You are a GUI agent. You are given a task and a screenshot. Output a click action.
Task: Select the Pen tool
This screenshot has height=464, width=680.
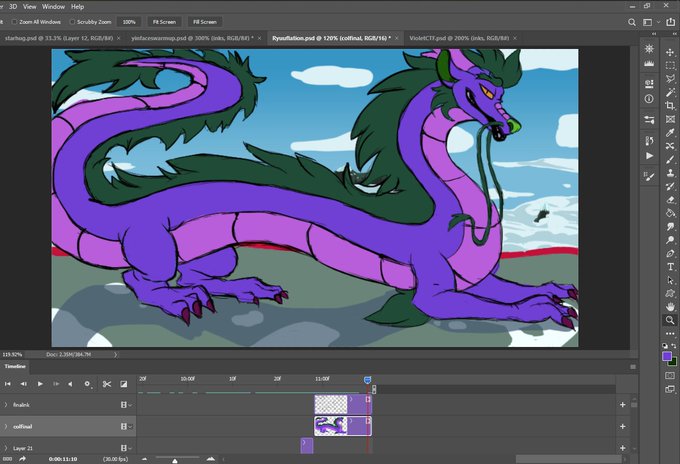click(670, 253)
